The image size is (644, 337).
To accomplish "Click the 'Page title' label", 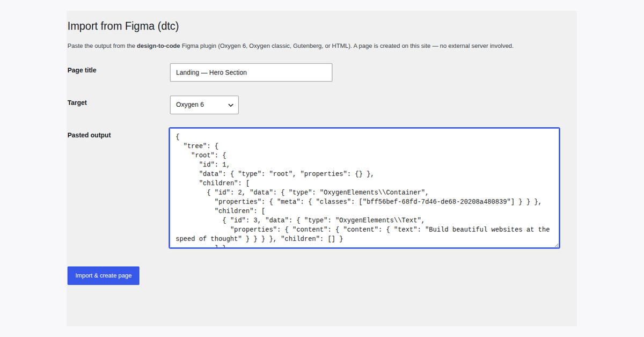I will coord(82,70).
